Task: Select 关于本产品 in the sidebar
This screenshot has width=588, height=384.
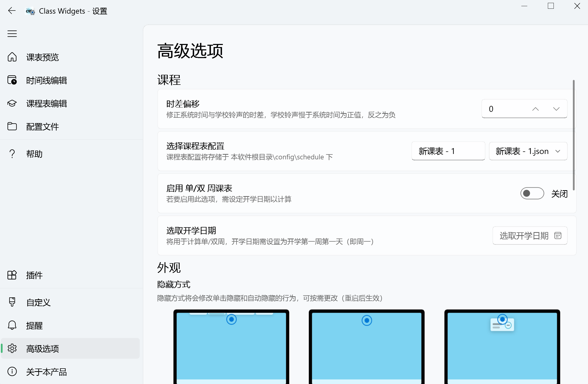Action: [x=70, y=372]
